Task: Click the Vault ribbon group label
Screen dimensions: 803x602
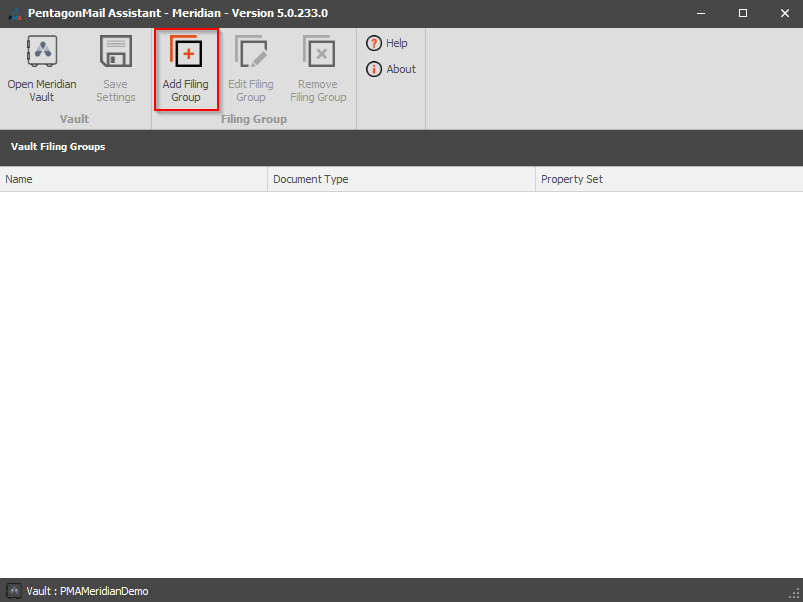Action: click(x=74, y=119)
